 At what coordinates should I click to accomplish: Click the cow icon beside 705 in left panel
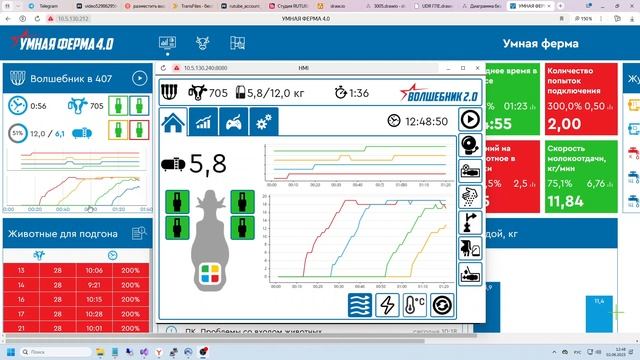(77, 105)
